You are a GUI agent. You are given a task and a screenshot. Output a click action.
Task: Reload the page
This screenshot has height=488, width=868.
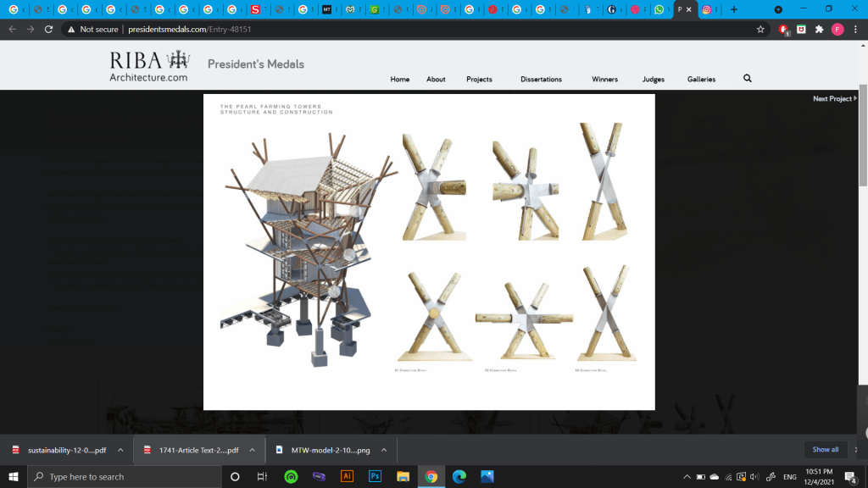[x=48, y=29]
